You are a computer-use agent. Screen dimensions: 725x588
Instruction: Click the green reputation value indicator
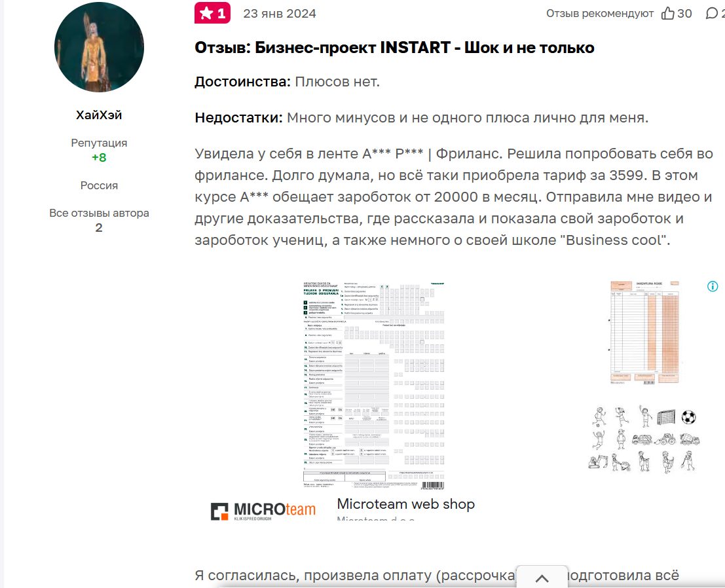pyautogui.click(x=98, y=158)
